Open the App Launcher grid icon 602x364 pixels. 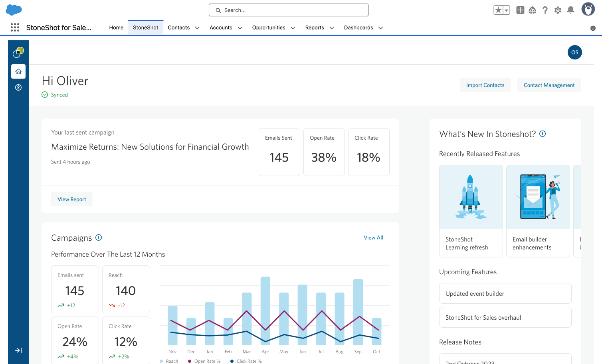pyautogui.click(x=15, y=27)
